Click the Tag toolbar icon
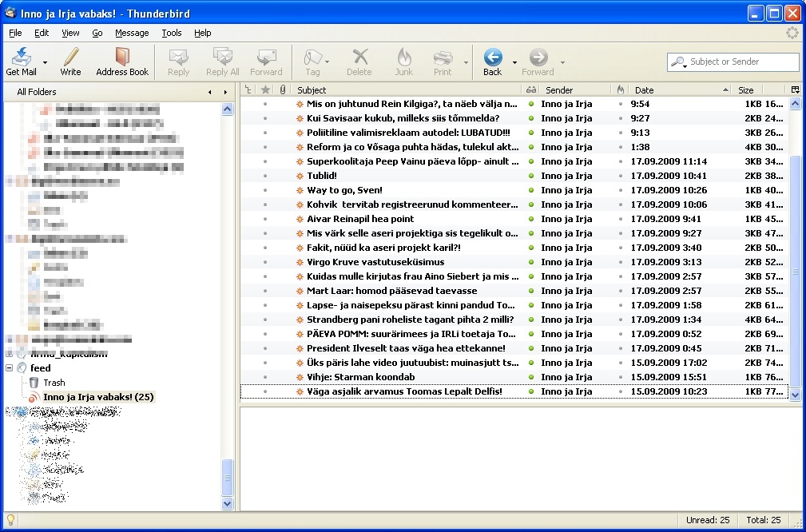Viewport: 806px width, 532px height. [x=312, y=57]
